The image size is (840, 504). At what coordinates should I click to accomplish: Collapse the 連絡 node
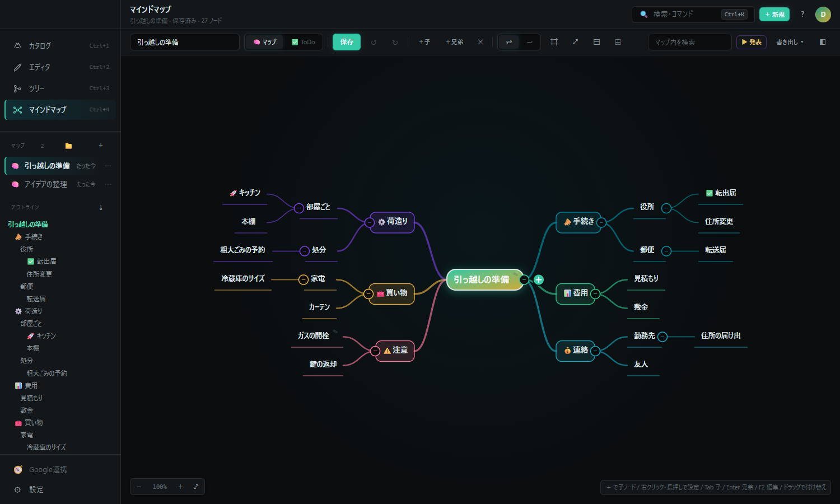tap(595, 351)
